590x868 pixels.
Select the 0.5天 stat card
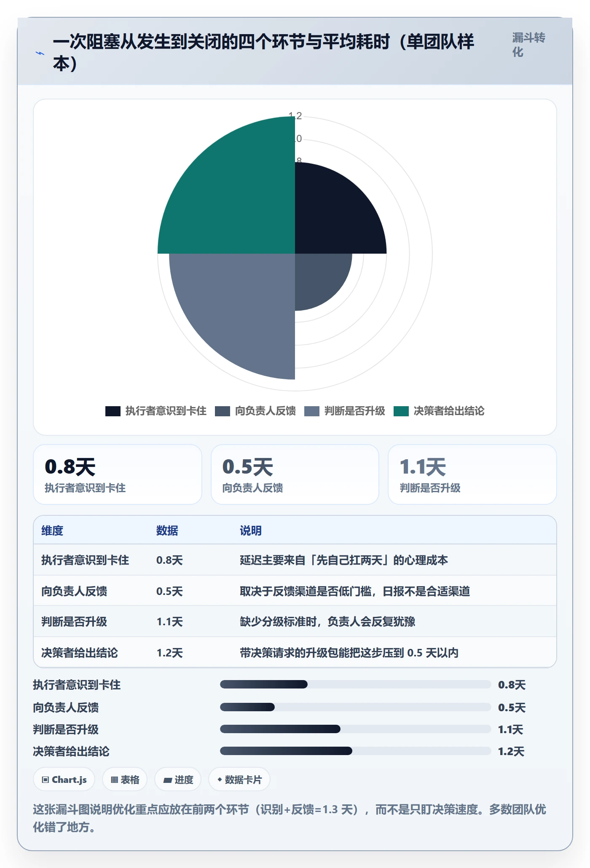tap(295, 474)
